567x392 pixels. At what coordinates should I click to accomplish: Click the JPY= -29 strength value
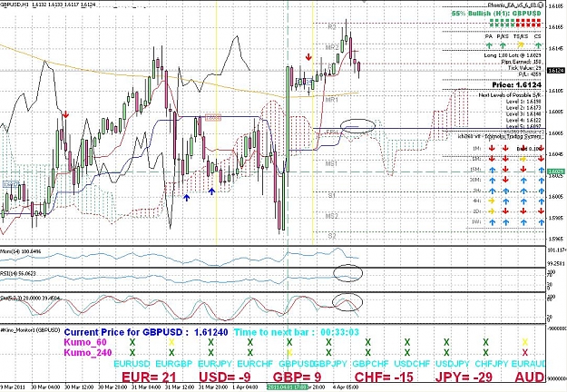[464, 377]
